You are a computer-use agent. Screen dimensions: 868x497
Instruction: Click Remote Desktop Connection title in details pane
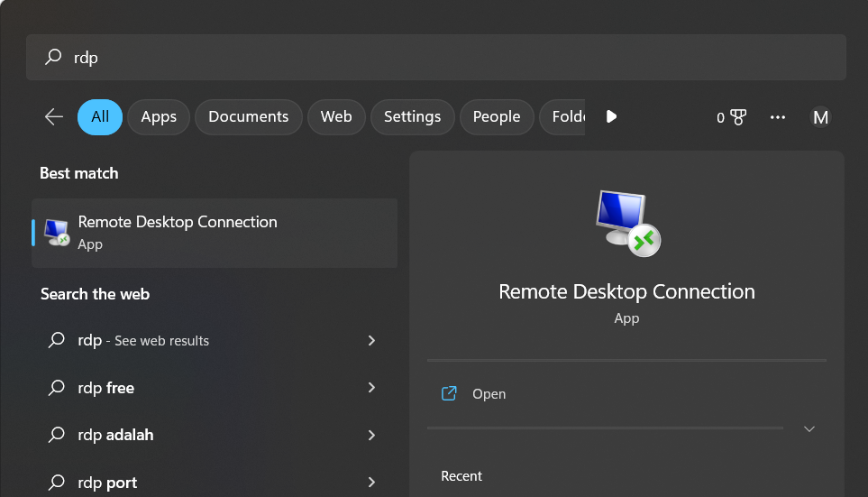(626, 291)
